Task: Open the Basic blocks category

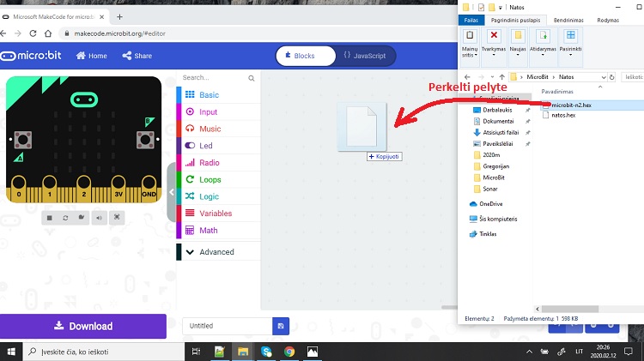Action: [x=218, y=95]
